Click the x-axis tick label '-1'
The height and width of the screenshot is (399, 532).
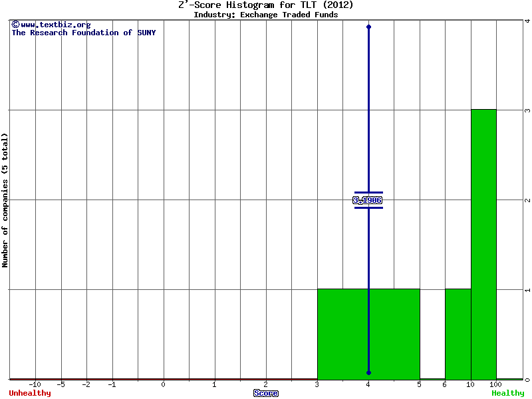[112, 384]
